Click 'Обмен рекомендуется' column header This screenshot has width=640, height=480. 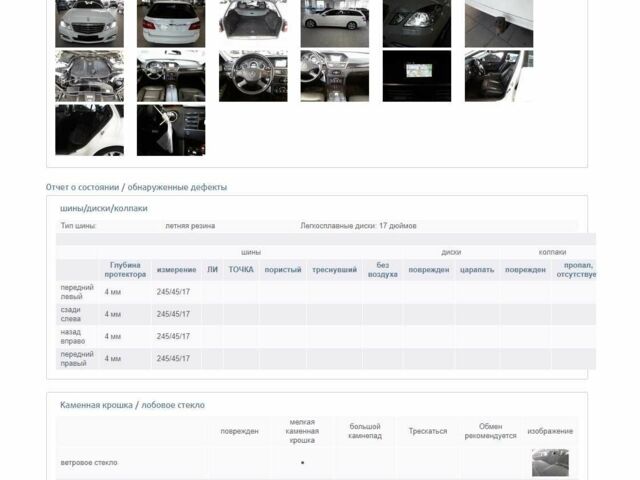pyautogui.click(x=490, y=431)
